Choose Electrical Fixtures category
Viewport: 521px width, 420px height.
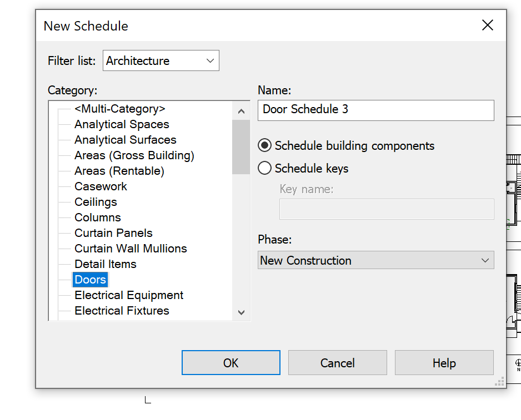tap(122, 311)
